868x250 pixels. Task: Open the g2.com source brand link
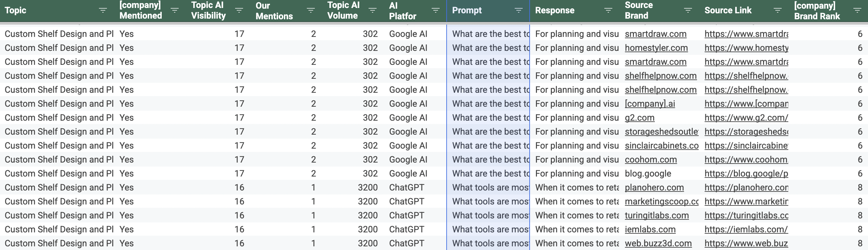click(640, 118)
